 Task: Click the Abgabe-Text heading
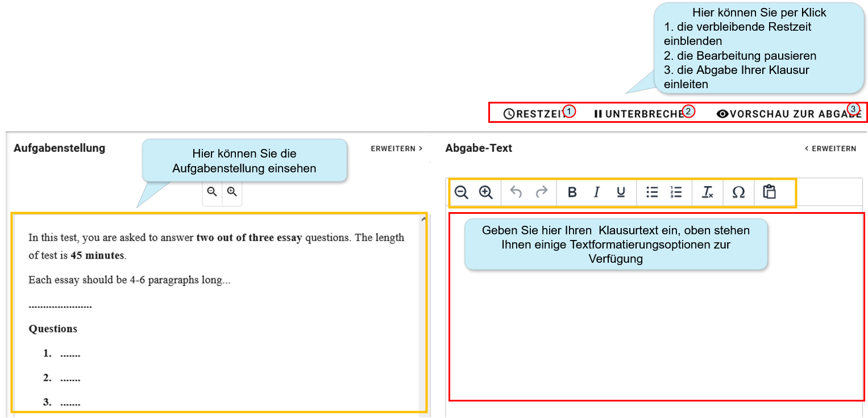[479, 148]
